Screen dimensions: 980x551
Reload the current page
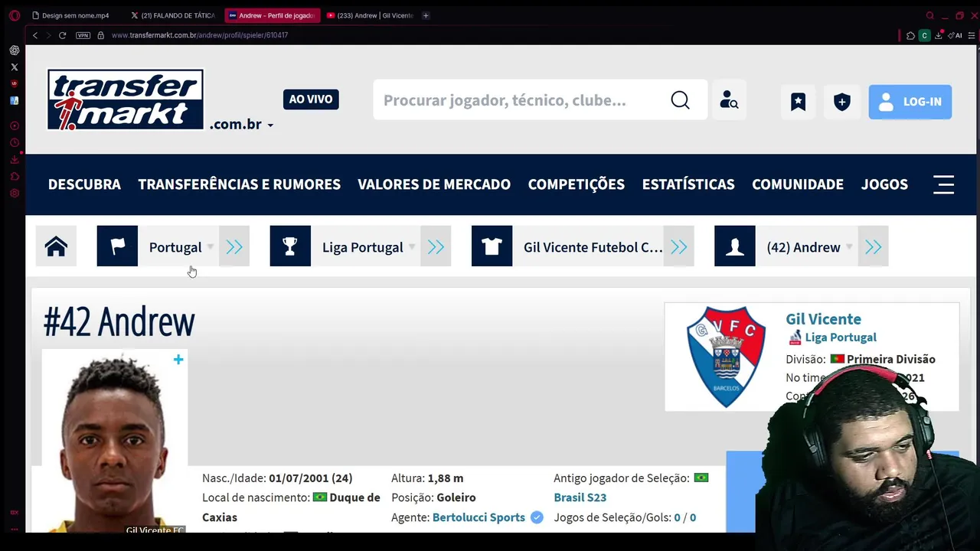pos(63,35)
